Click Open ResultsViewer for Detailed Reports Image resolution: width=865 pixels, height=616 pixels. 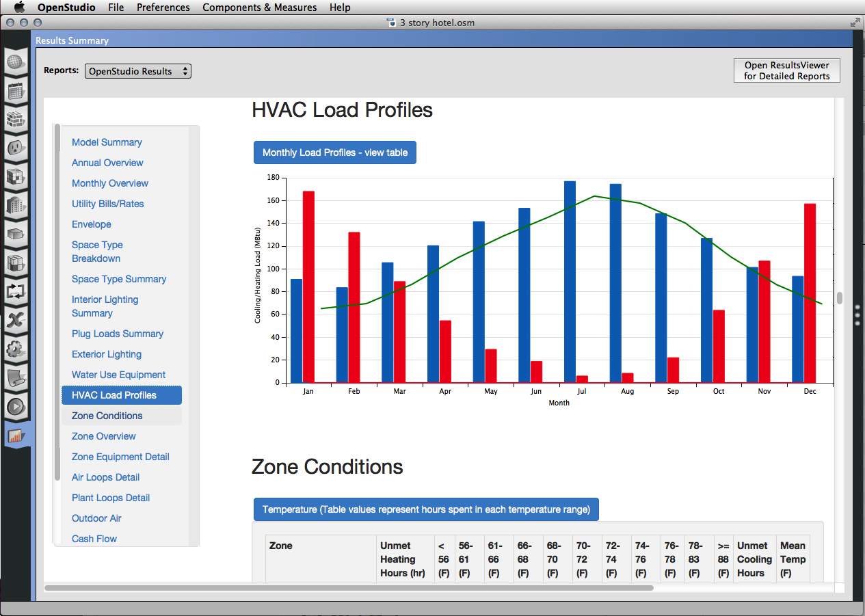tap(786, 70)
